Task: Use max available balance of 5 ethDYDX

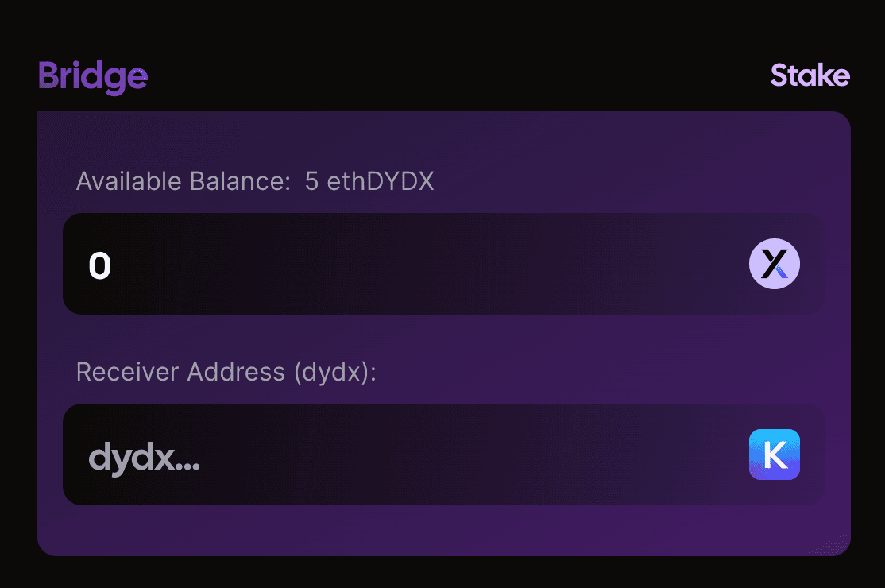Action: [x=369, y=182]
